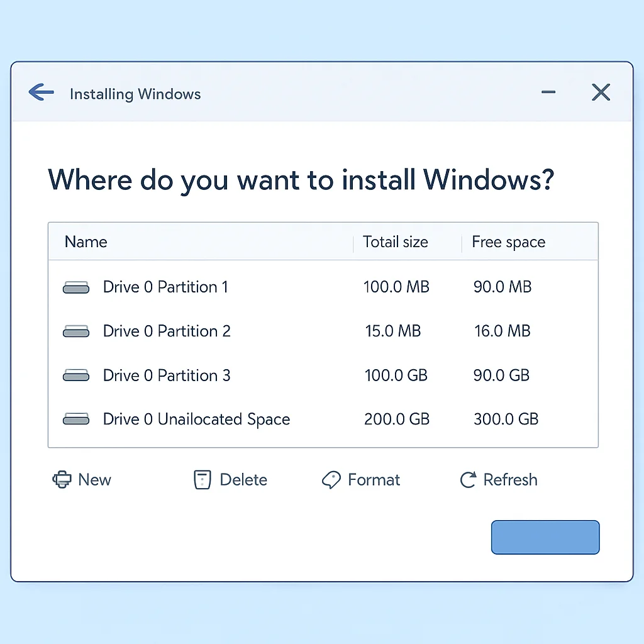The height and width of the screenshot is (644, 644).
Task: Click the blue button at bottom right
Action: (x=545, y=537)
